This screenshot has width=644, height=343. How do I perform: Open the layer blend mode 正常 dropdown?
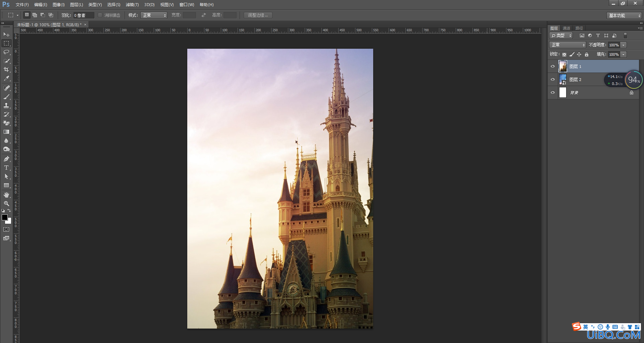[567, 45]
